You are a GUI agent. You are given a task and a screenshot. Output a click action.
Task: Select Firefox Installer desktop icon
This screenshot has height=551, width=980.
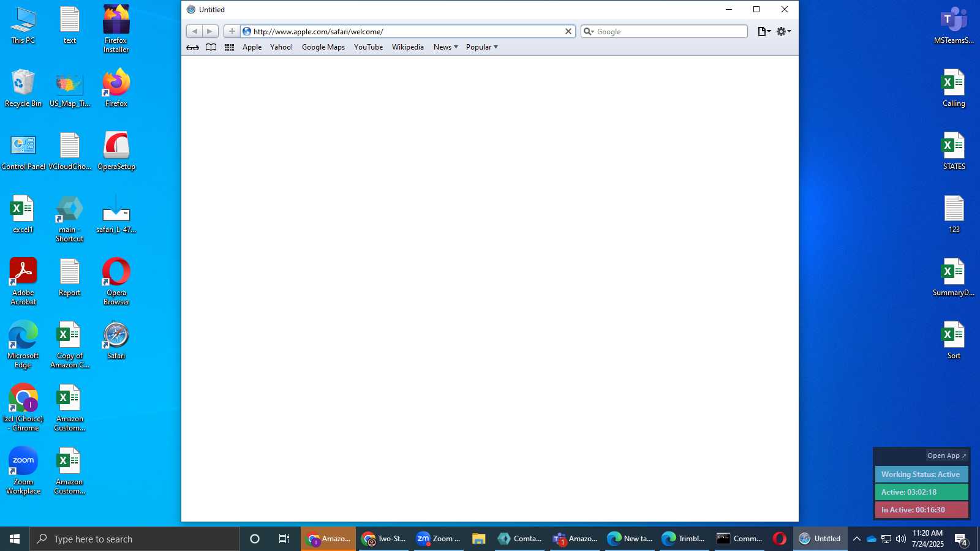tap(116, 29)
